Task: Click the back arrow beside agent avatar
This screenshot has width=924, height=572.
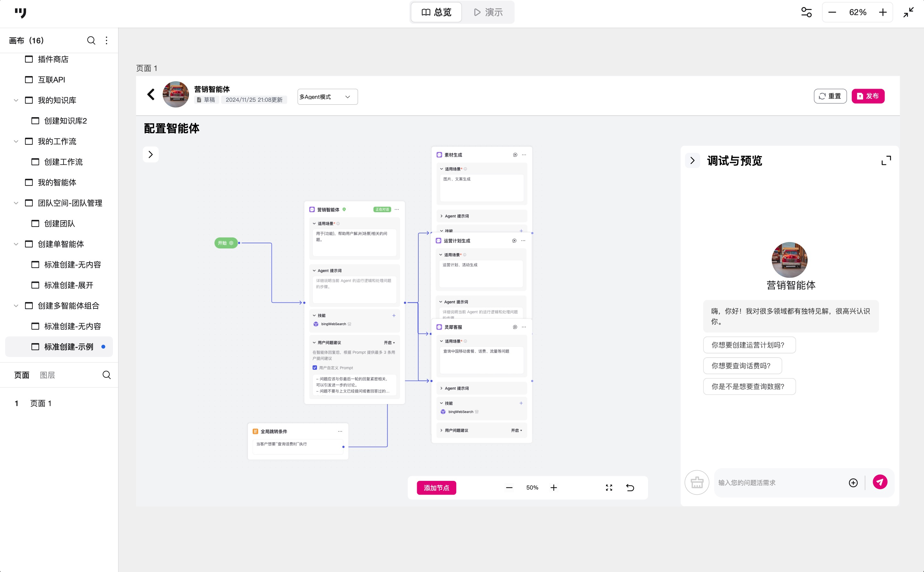Action: pyautogui.click(x=151, y=94)
